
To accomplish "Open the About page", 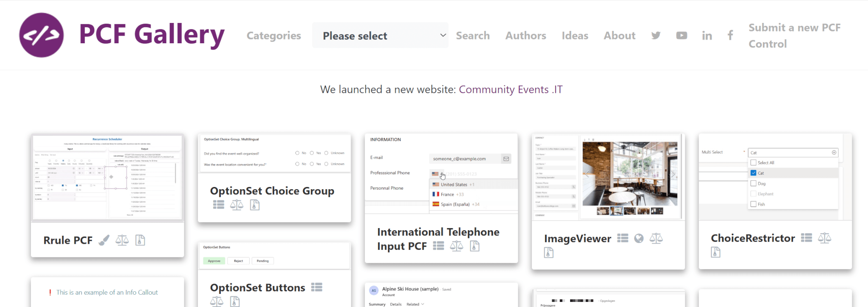I will pyautogui.click(x=619, y=36).
